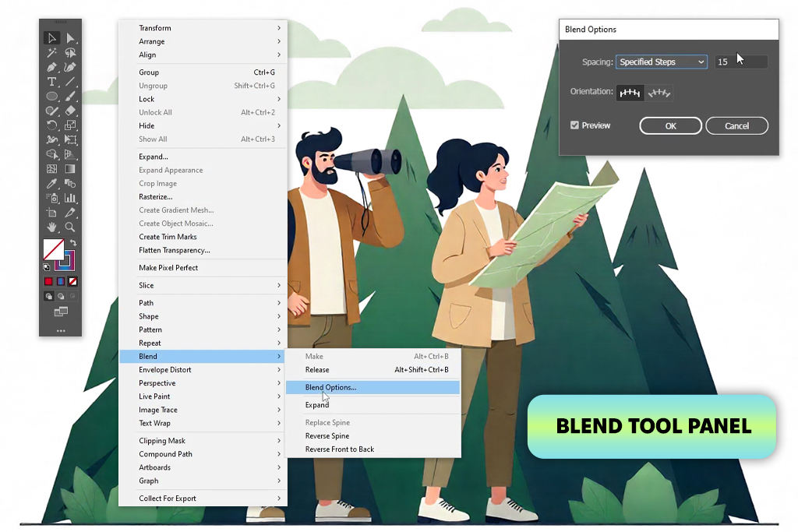Apply solid Color mode button
The height and width of the screenshot is (532, 798).
(48, 281)
